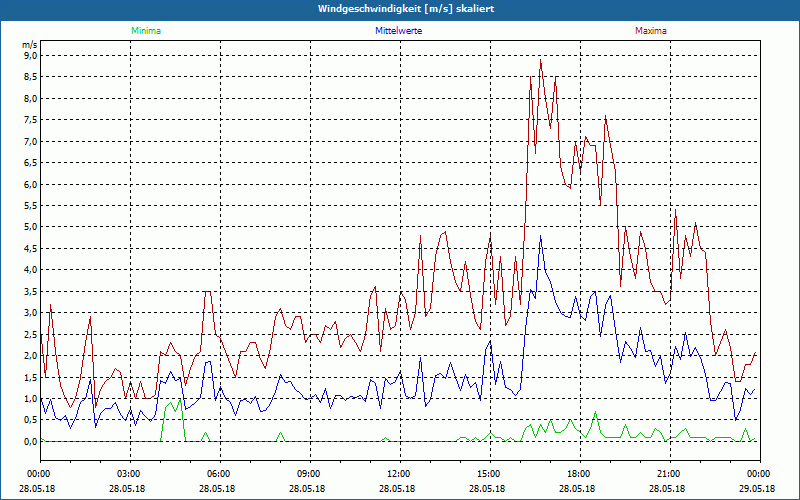Click the 8,0 y-axis value

32,98
